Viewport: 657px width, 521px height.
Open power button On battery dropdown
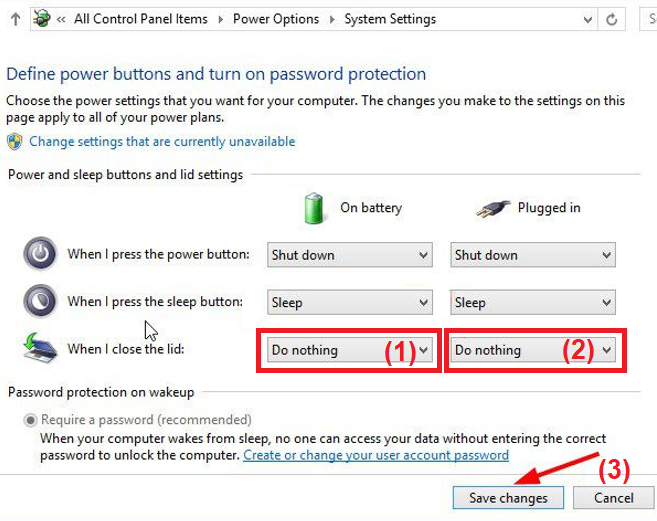[349, 255]
